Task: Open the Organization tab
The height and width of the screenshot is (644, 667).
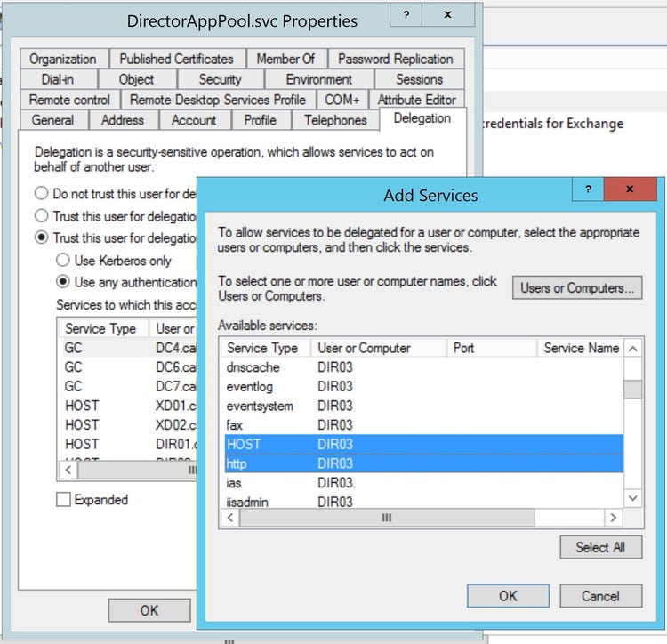Action: [63, 59]
